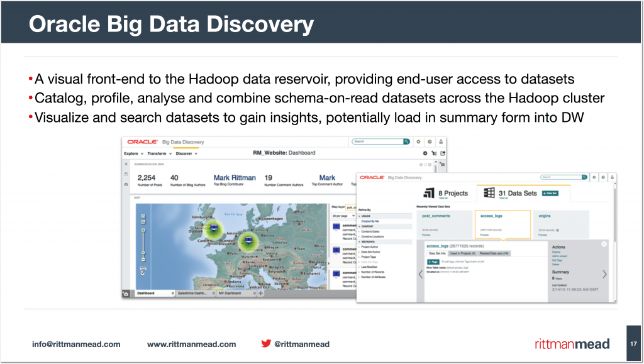Image resolution: width=644 pixels, height=364 pixels.
Task: Open the post_comments data set card
Action: pos(446,224)
